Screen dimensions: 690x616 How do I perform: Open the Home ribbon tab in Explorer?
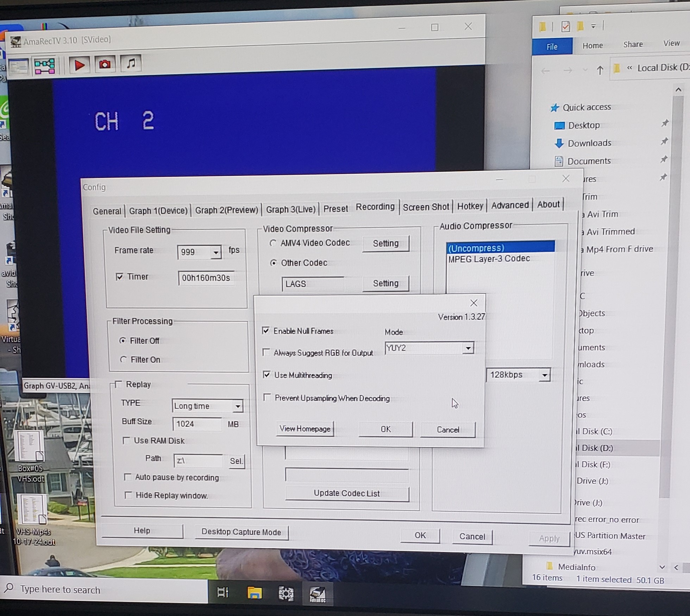592,45
